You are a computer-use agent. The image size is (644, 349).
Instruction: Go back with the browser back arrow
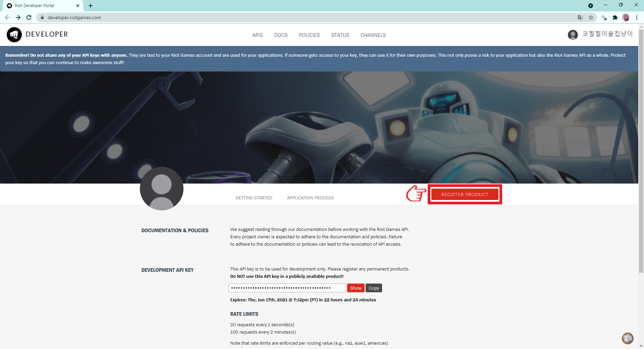point(7,17)
